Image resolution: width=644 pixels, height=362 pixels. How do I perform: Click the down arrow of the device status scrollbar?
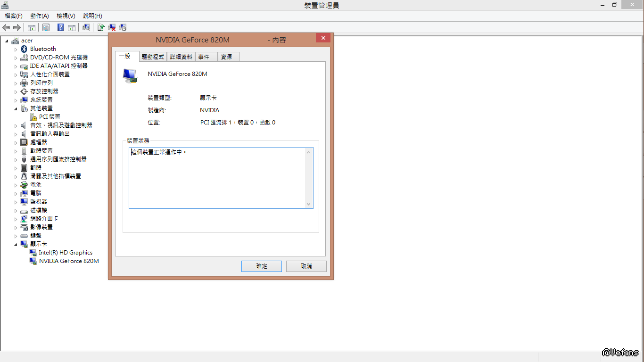(309, 204)
